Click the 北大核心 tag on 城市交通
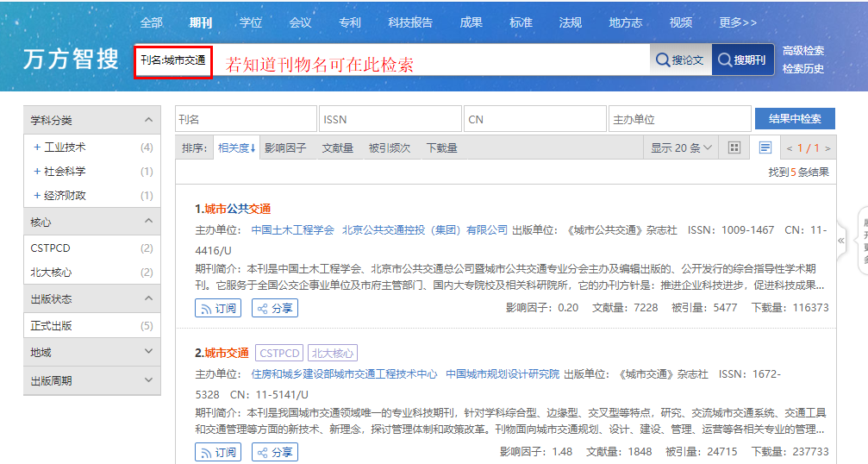 (x=333, y=353)
